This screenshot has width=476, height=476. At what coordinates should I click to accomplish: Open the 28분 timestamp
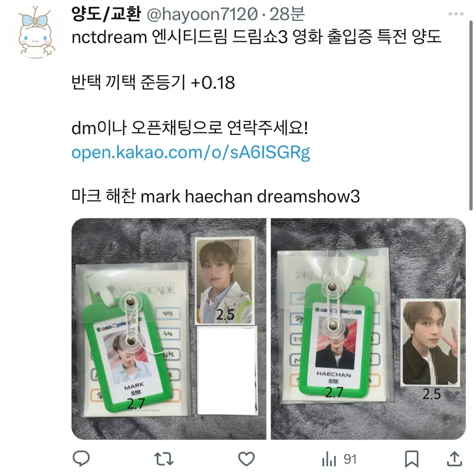(287, 14)
